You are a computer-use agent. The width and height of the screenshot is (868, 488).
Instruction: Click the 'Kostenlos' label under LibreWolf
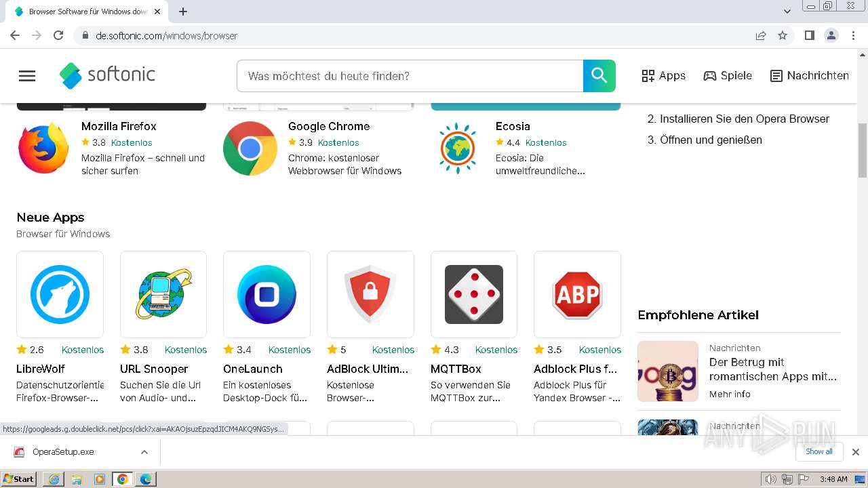(83, 350)
